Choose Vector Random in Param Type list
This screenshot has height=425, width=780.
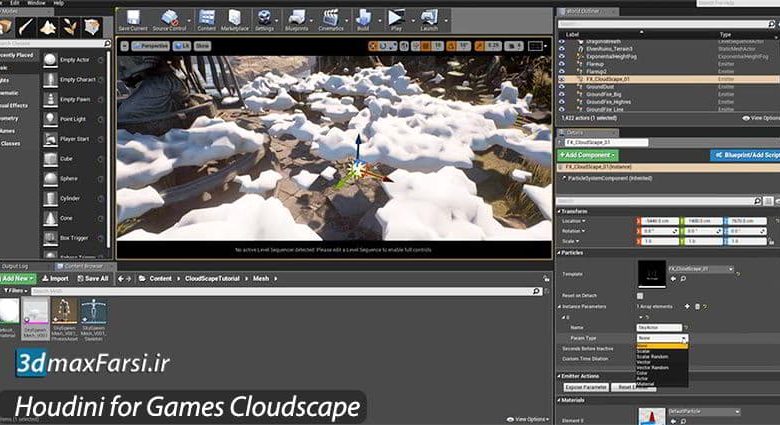coord(652,368)
